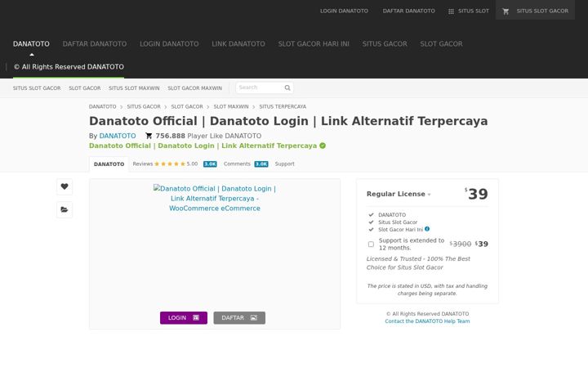This screenshot has width=588, height=368.
Task: Click the "Licensed & Trusted" italic text
Action: pyautogui.click(x=418, y=263)
